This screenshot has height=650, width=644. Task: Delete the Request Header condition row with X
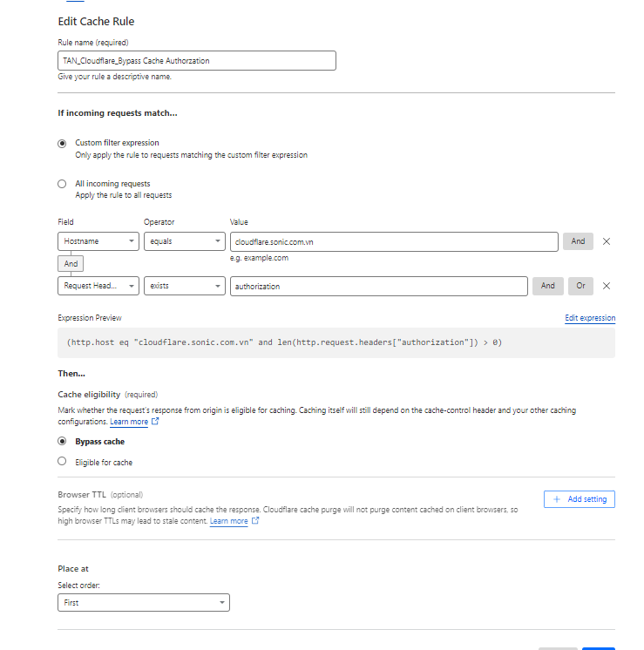tap(607, 286)
